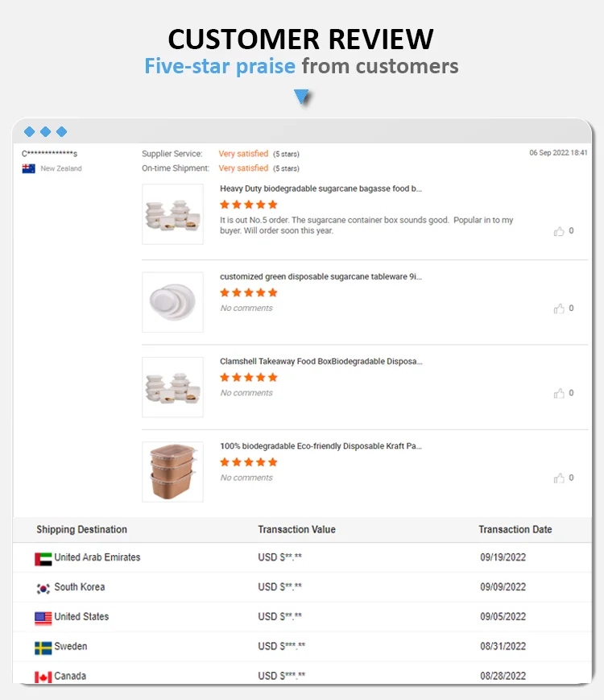604x700 pixels.
Task: Open the white sugarcane plates thumbnail
Action: coord(172,302)
